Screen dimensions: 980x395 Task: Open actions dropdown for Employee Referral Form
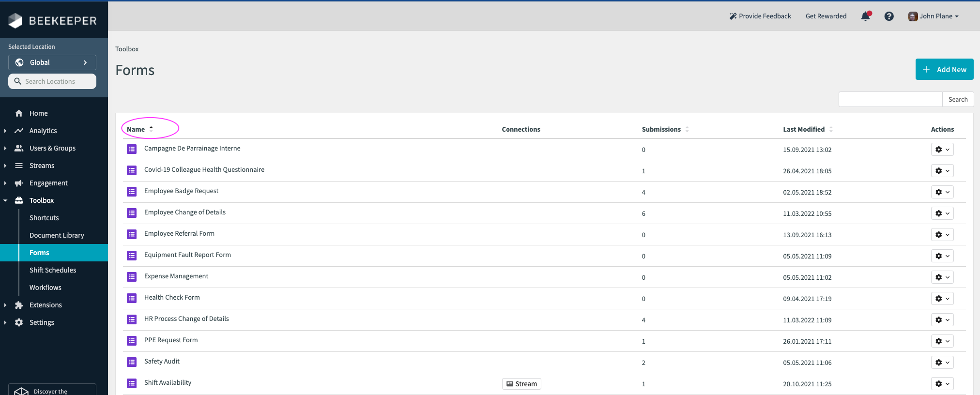point(942,235)
